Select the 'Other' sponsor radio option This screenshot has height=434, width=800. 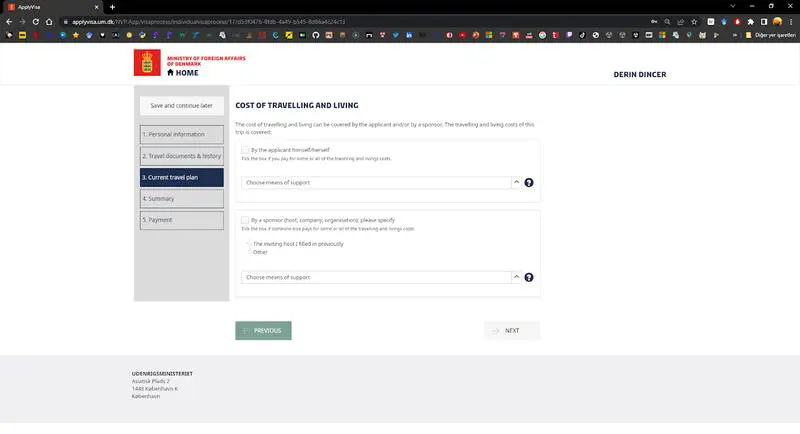249,252
